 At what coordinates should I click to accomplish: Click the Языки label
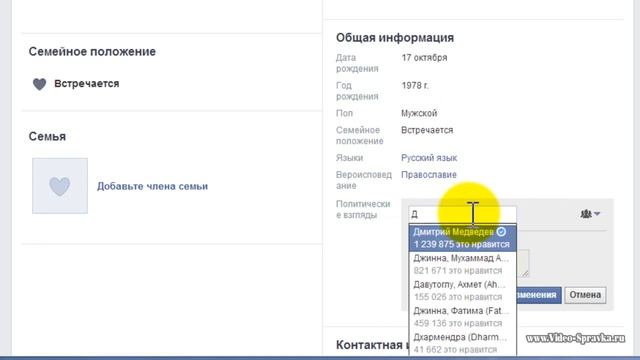coord(349,158)
